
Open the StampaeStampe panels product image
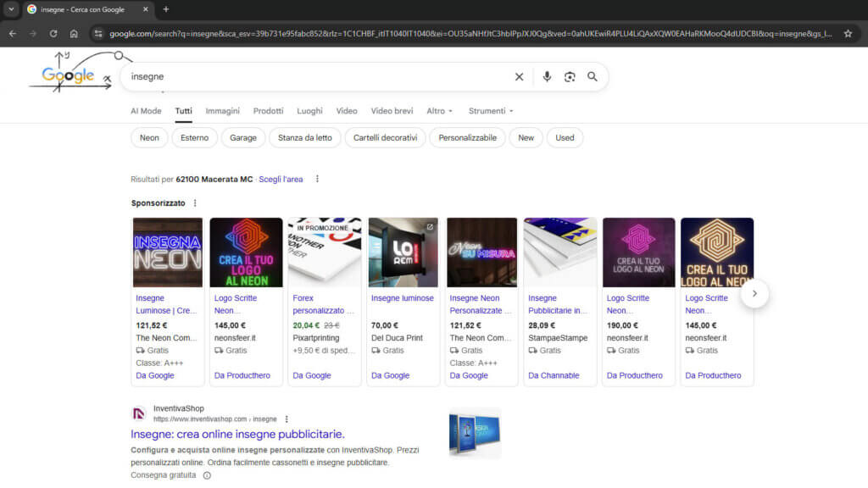coord(560,252)
